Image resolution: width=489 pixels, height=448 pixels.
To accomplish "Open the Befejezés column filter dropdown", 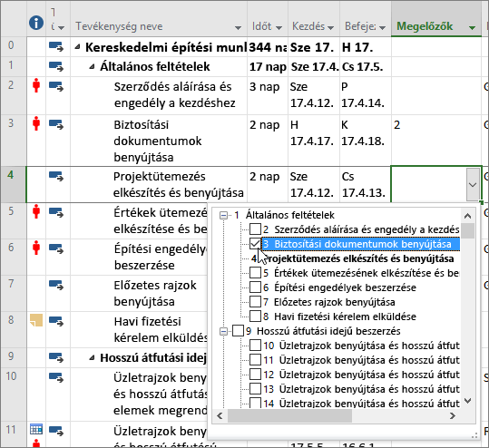I will (382, 28).
